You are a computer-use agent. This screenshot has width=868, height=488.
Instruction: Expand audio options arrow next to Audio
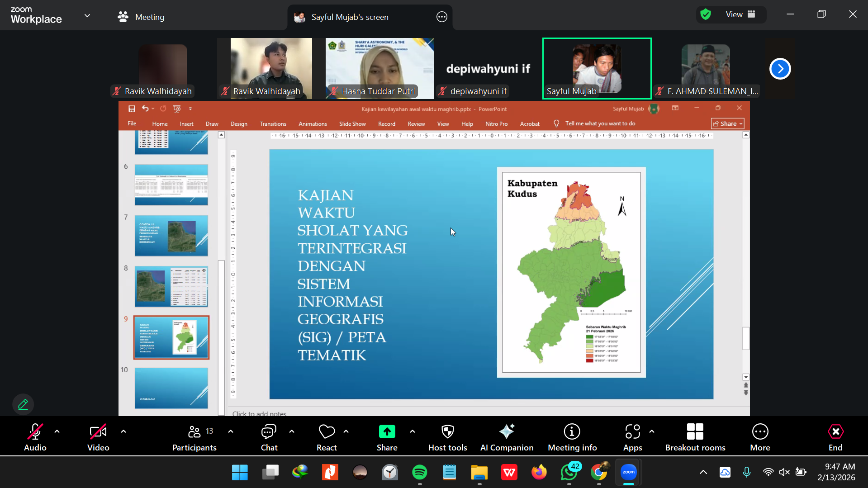[57, 431]
